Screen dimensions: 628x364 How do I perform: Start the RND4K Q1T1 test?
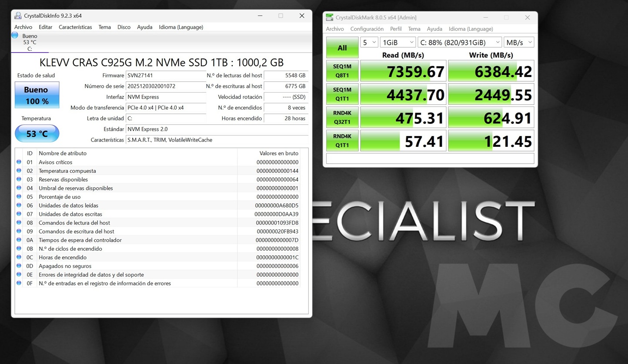(x=342, y=141)
